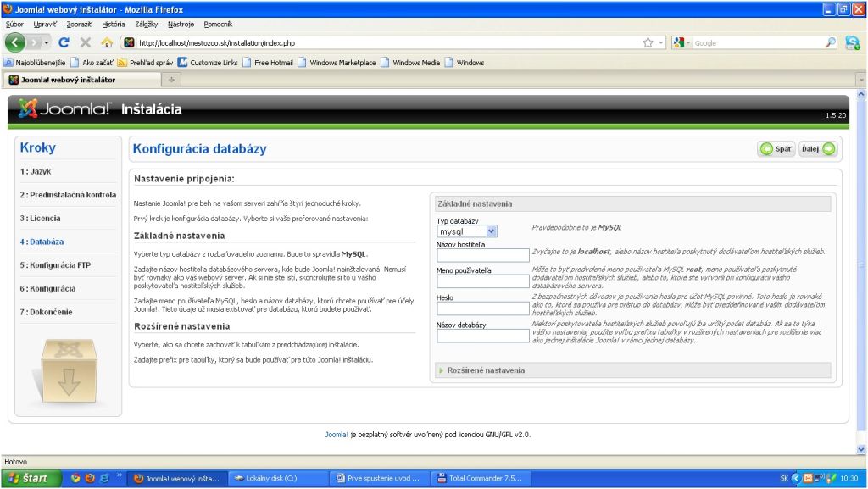The width and height of the screenshot is (868, 489).
Task: Open the Súbor menu
Action: (x=14, y=25)
